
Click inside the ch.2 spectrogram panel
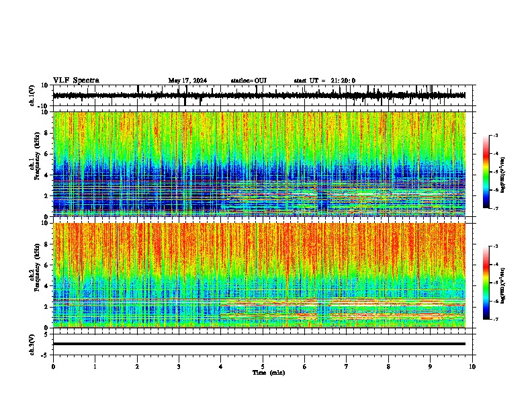coord(259,275)
